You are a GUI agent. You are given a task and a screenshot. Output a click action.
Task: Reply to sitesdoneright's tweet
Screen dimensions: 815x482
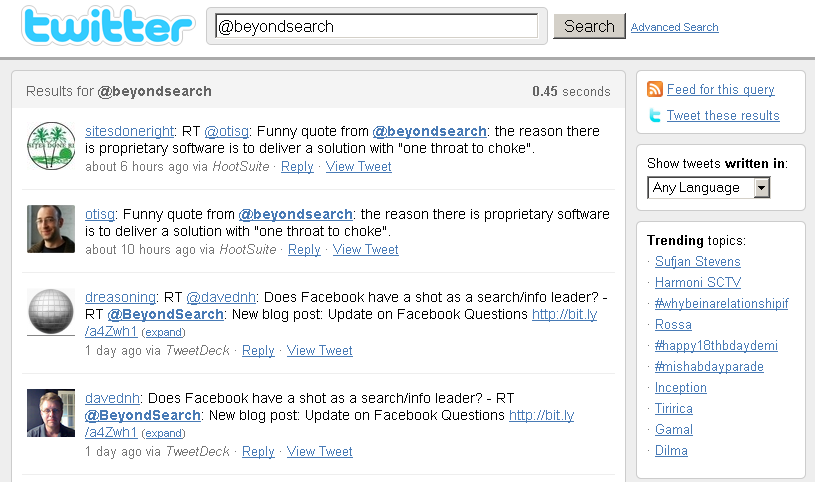(x=297, y=166)
